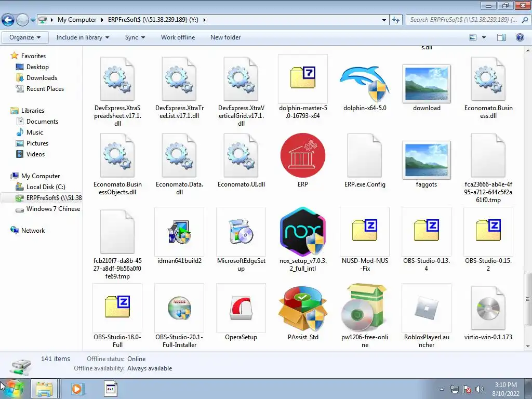Image resolution: width=532 pixels, height=399 pixels.
Task: Open the Music library
Action: (x=30, y=132)
